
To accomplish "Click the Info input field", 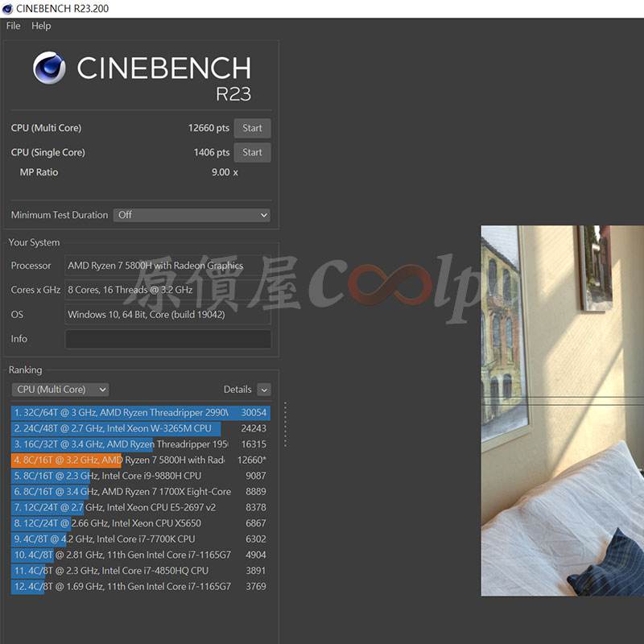I will click(168, 339).
